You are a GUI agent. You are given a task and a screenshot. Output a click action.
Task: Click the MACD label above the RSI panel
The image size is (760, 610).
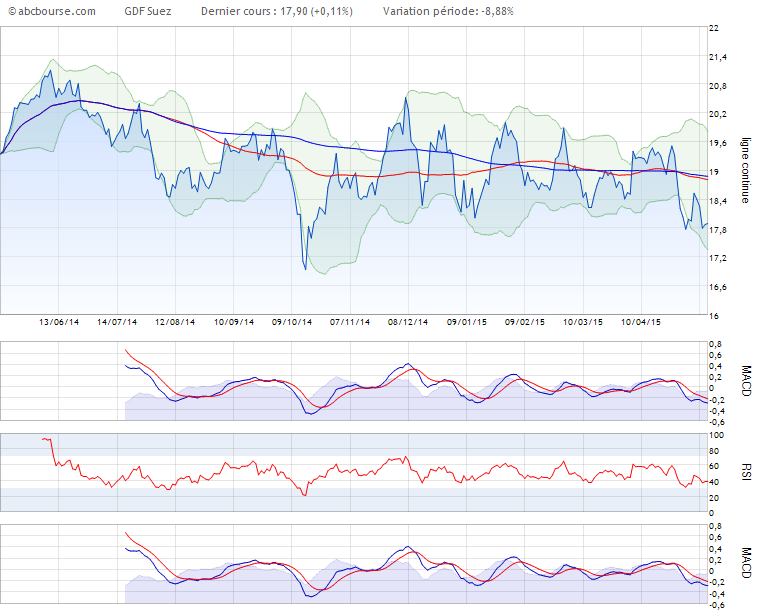point(745,381)
